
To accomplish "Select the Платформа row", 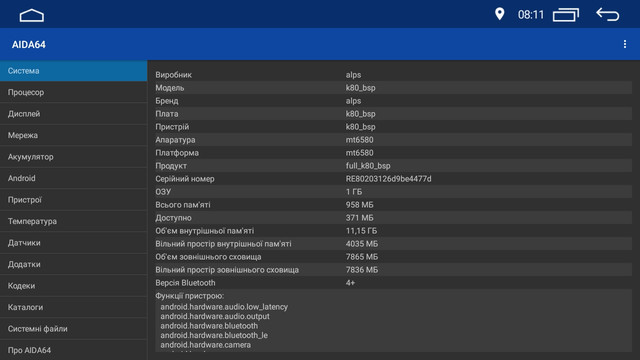I will click(393, 153).
